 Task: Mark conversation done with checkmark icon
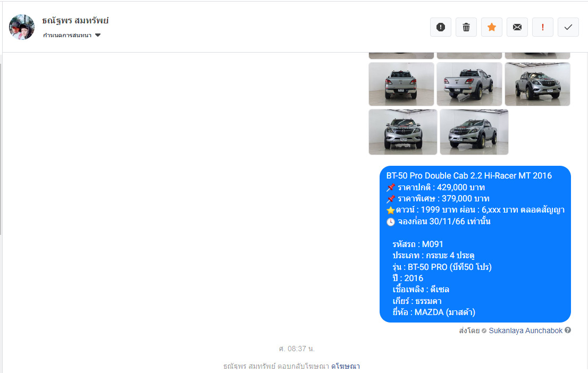tap(568, 27)
